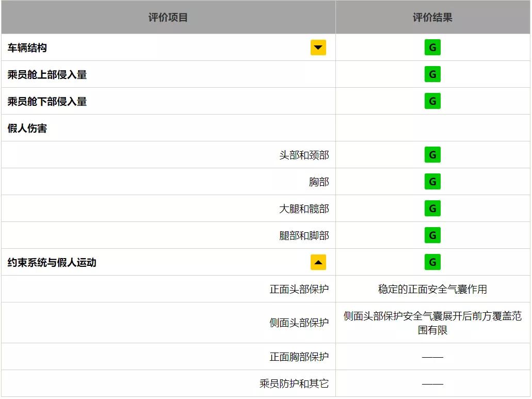Collapse the 约束系统与假人运动 section arrow

318,262
